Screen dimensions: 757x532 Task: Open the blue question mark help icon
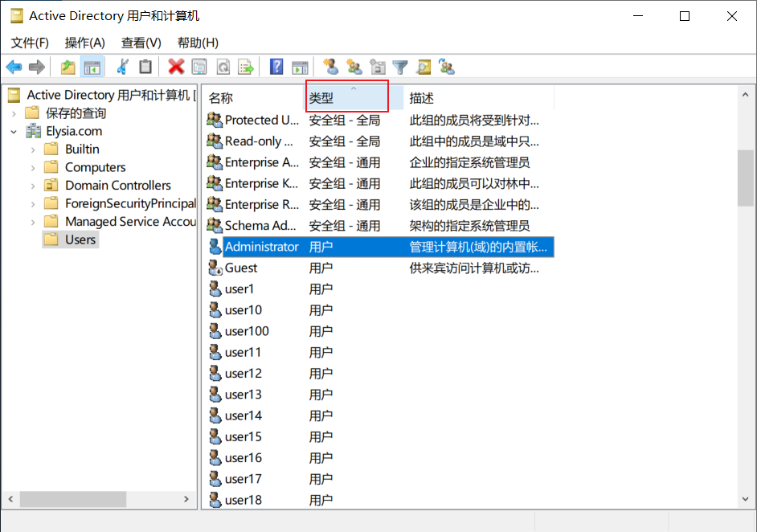click(276, 67)
